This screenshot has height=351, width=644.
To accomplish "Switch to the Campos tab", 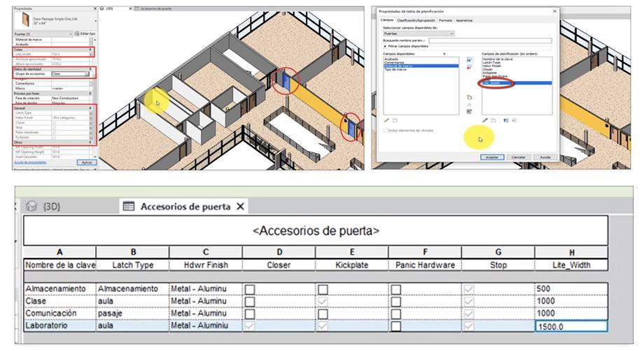I will coord(387,20).
